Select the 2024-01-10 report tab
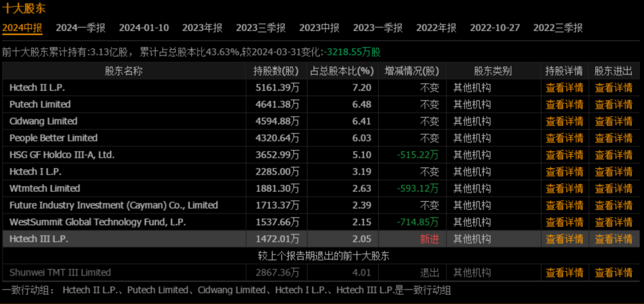Screen dimensions: 644x304 (x=144, y=28)
